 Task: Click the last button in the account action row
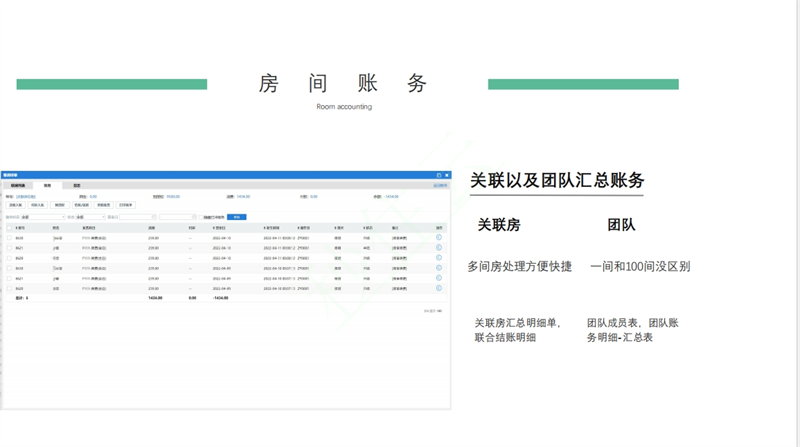125,205
